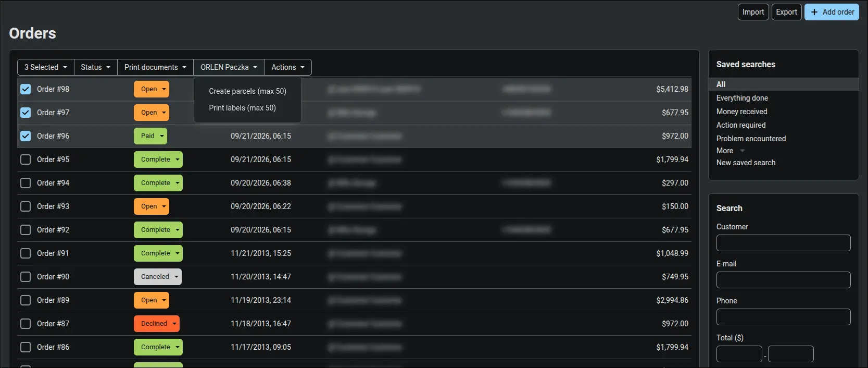Image resolution: width=868 pixels, height=368 pixels.
Task: Check the Order #86 checkbox
Action: 26,347
